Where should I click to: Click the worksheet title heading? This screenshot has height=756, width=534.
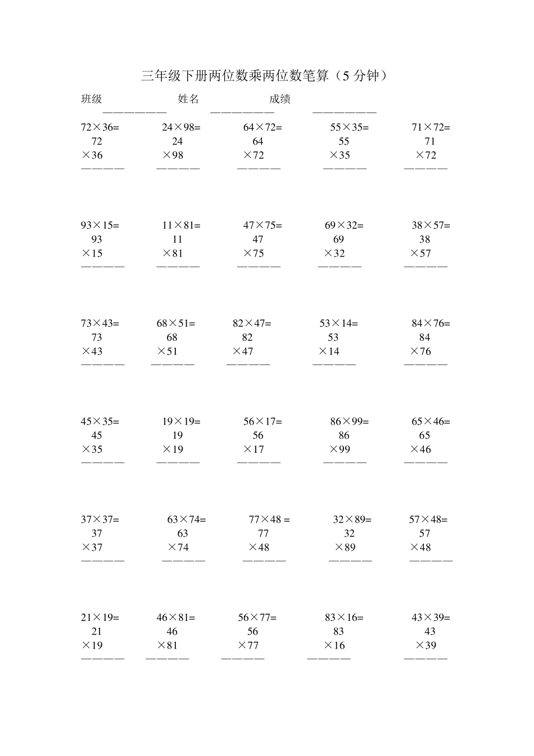[x=264, y=76]
